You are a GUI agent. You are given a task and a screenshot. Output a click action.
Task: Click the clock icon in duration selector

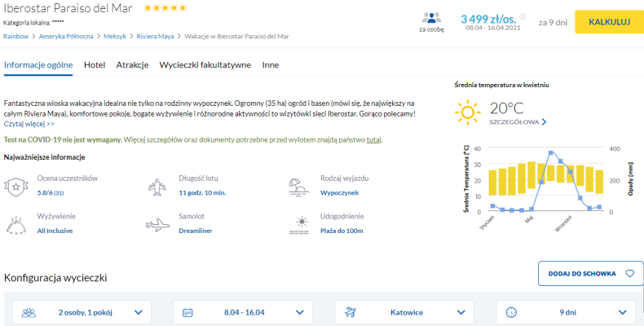(511, 312)
